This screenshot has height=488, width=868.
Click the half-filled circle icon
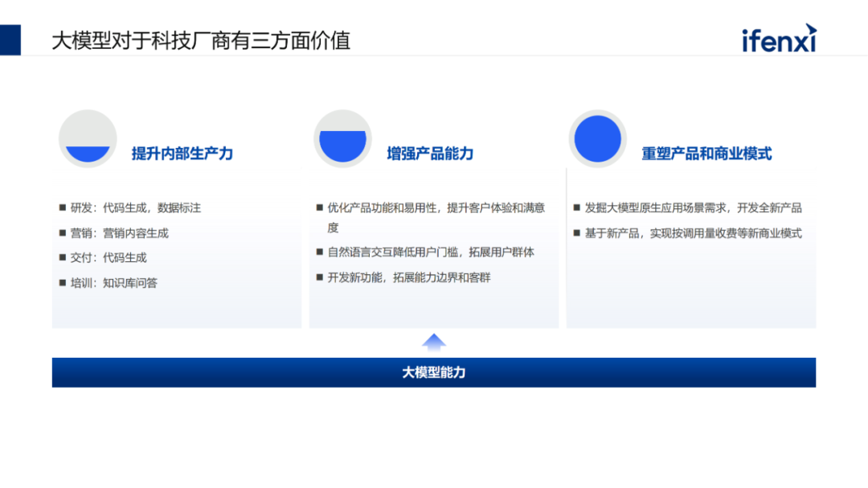click(x=342, y=139)
